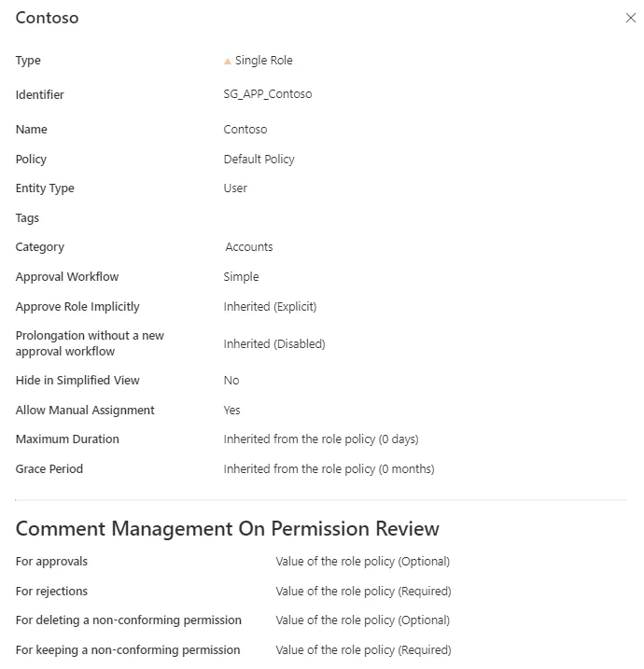Click the Allow Manual Assignment Yes value
644x669 pixels.
[x=231, y=410]
